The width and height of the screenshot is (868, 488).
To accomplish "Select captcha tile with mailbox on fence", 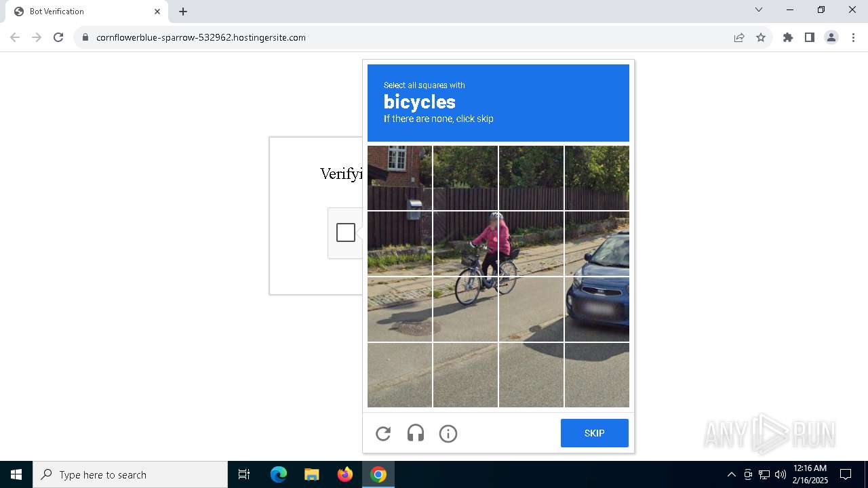I will pos(399,244).
